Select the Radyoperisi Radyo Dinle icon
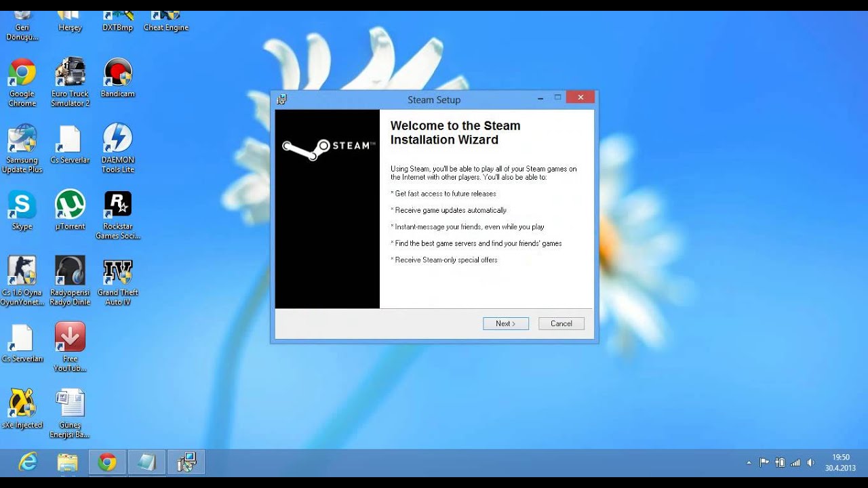The height and width of the screenshot is (488, 868). 70,281
